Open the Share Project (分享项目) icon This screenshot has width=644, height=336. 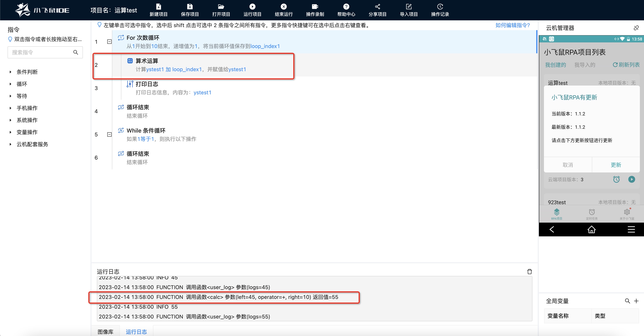378,7
